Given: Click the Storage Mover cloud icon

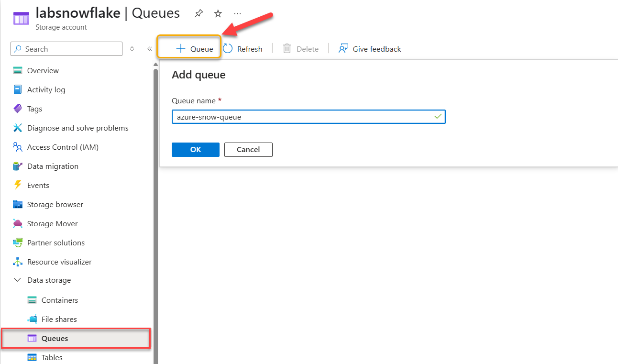Looking at the screenshot, I should click(x=18, y=224).
